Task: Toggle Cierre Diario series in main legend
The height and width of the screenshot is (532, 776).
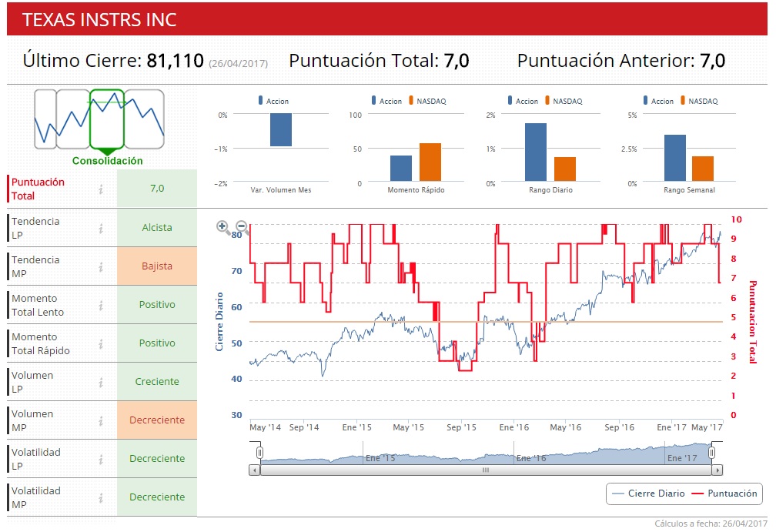Action: tap(648, 494)
